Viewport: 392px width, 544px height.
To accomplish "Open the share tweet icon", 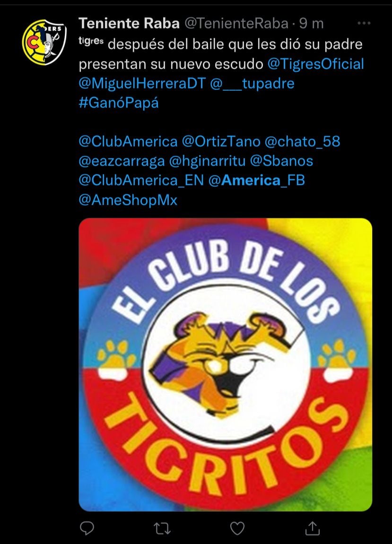I will point(312,528).
